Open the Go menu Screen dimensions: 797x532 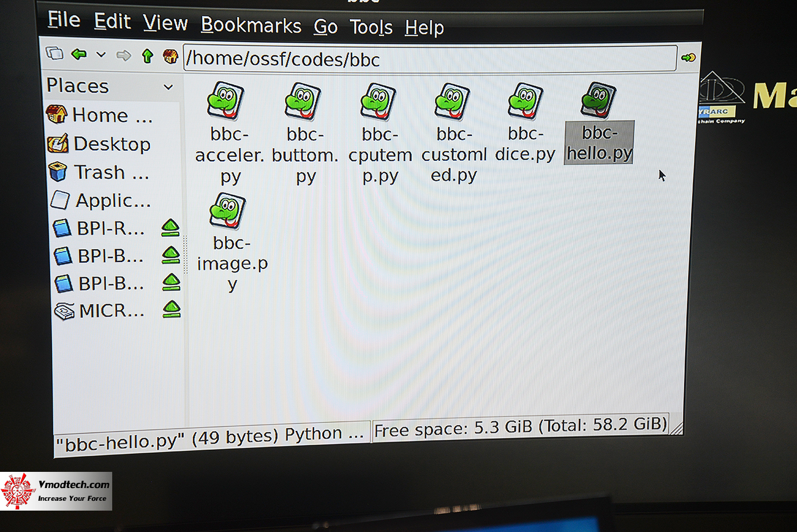point(326,27)
